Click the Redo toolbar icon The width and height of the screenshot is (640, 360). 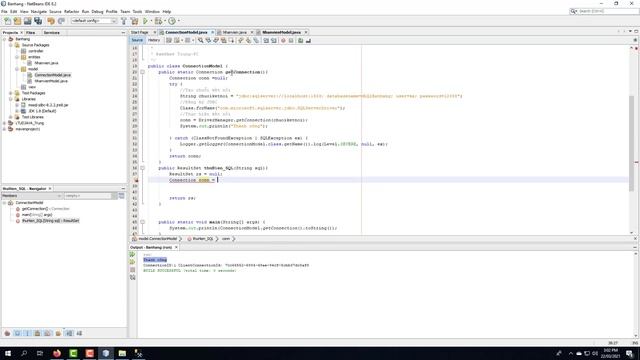(x=61, y=21)
